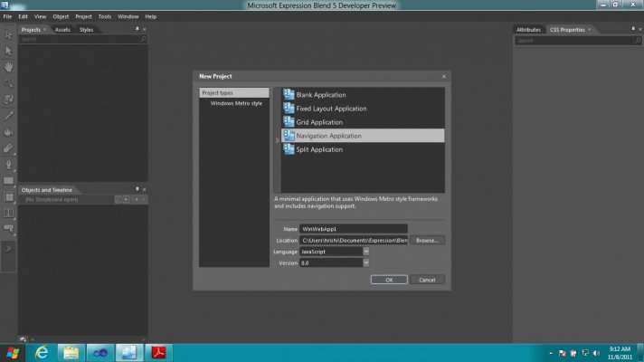
Task: Click the Fixed Layout Application template icon
Action: tap(289, 109)
